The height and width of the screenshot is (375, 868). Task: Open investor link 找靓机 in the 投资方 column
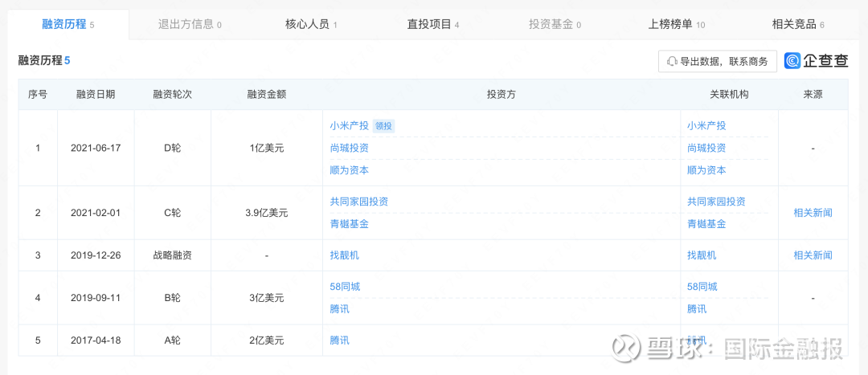click(x=344, y=255)
